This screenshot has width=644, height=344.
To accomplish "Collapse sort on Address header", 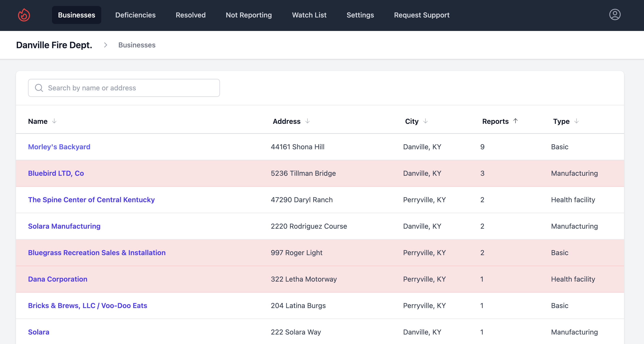I will click(x=286, y=121).
